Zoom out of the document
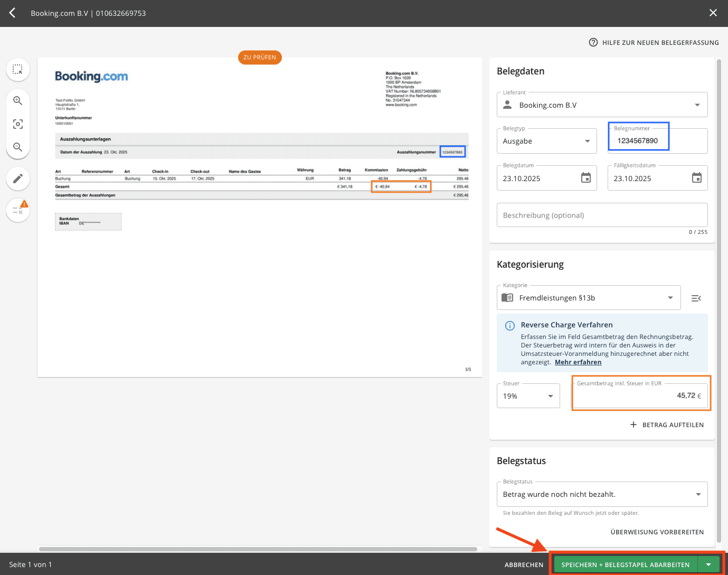 click(x=18, y=147)
